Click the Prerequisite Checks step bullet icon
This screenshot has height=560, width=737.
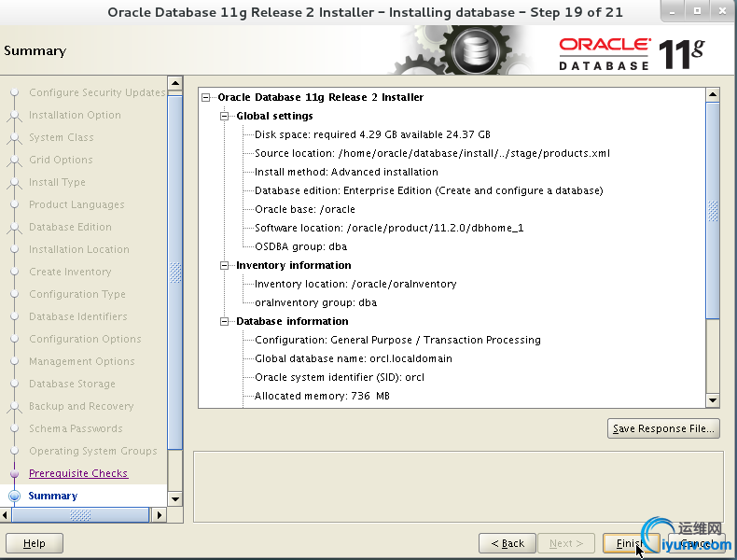coord(15,473)
